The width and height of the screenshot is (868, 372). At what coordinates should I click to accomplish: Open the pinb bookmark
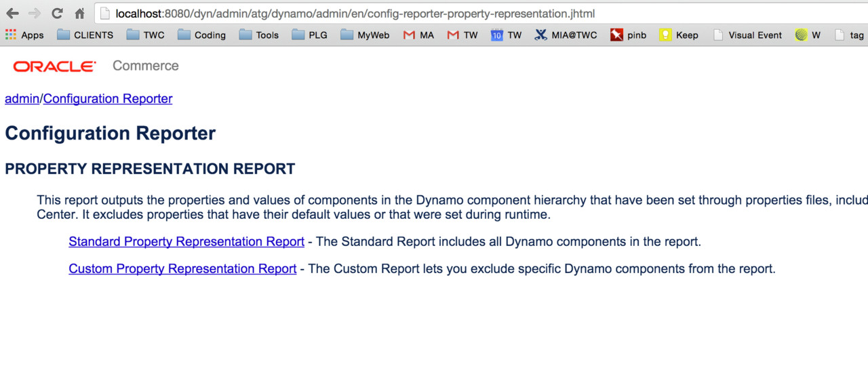[629, 35]
